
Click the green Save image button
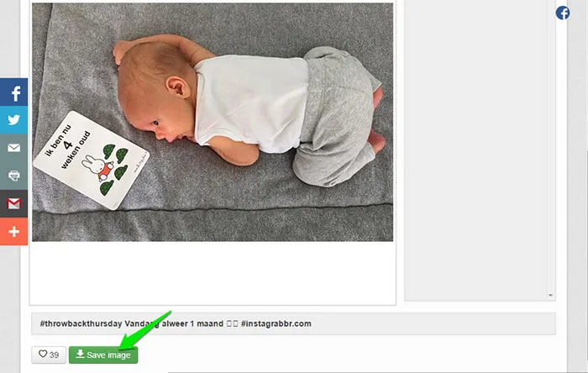(103, 355)
